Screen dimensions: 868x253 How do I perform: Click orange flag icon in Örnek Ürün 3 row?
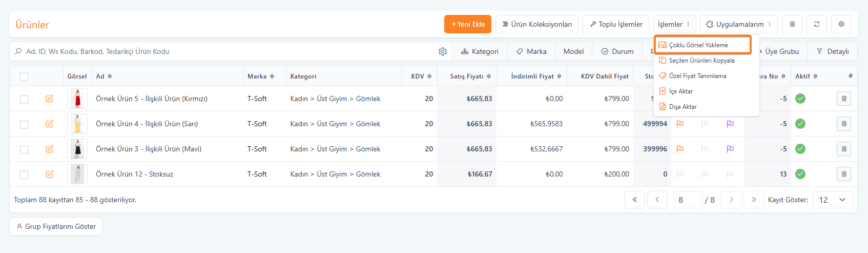click(x=680, y=149)
